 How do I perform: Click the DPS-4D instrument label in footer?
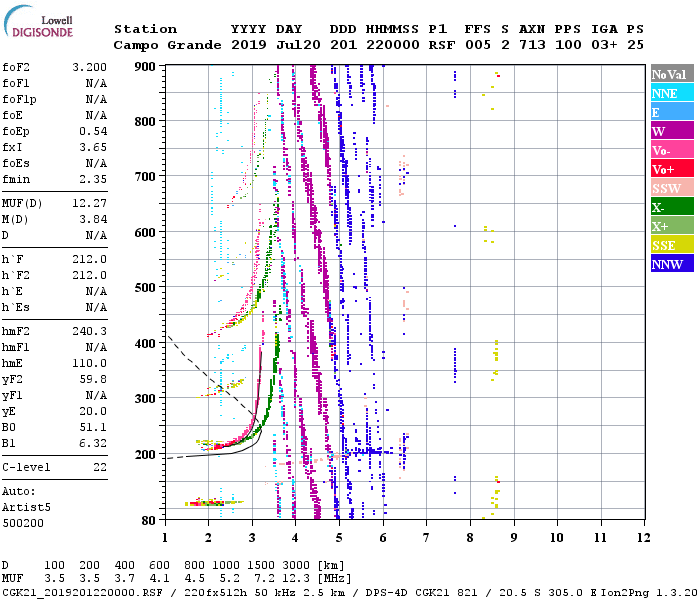pos(387,592)
